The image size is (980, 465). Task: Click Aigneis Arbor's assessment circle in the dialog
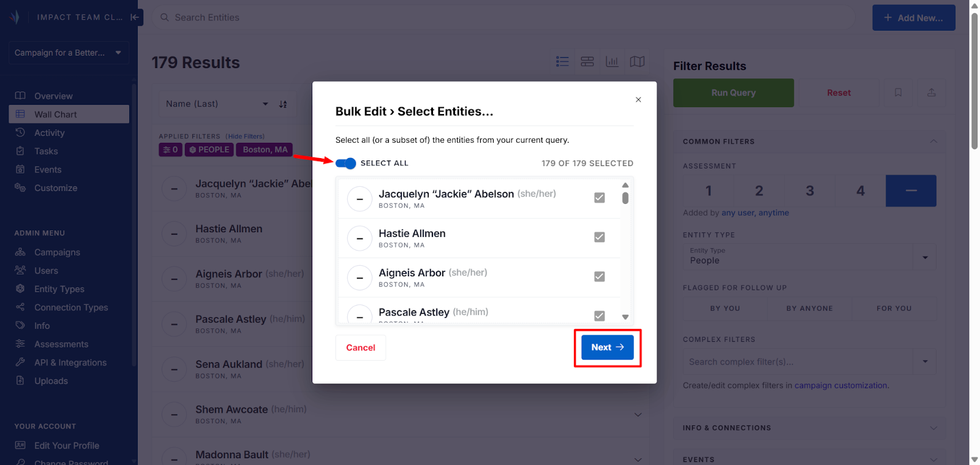click(x=360, y=278)
